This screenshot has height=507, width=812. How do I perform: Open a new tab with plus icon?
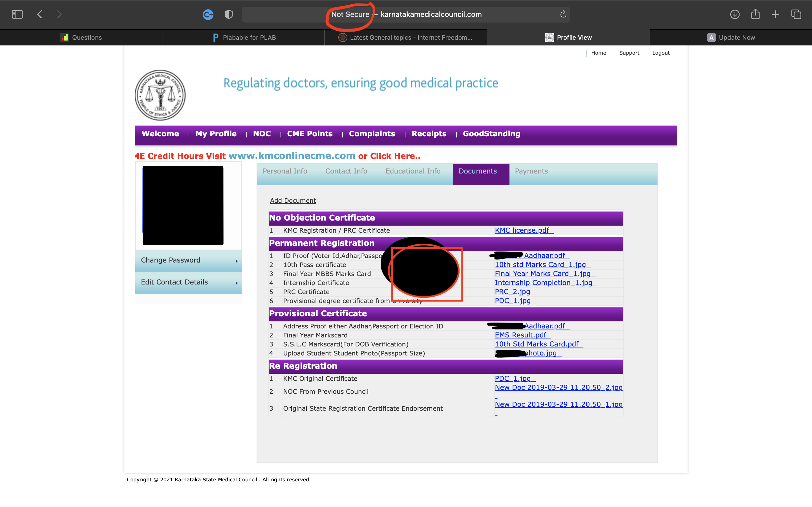coord(775,14)
